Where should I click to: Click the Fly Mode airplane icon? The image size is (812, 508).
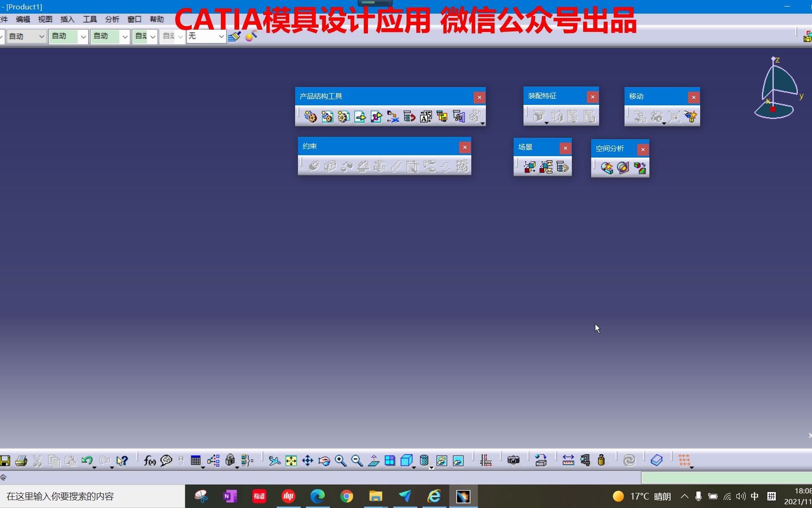274,460
